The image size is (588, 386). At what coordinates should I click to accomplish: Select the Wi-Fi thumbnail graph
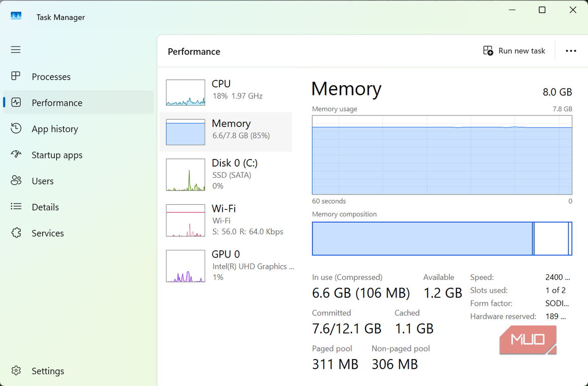(x=186, y=220)
